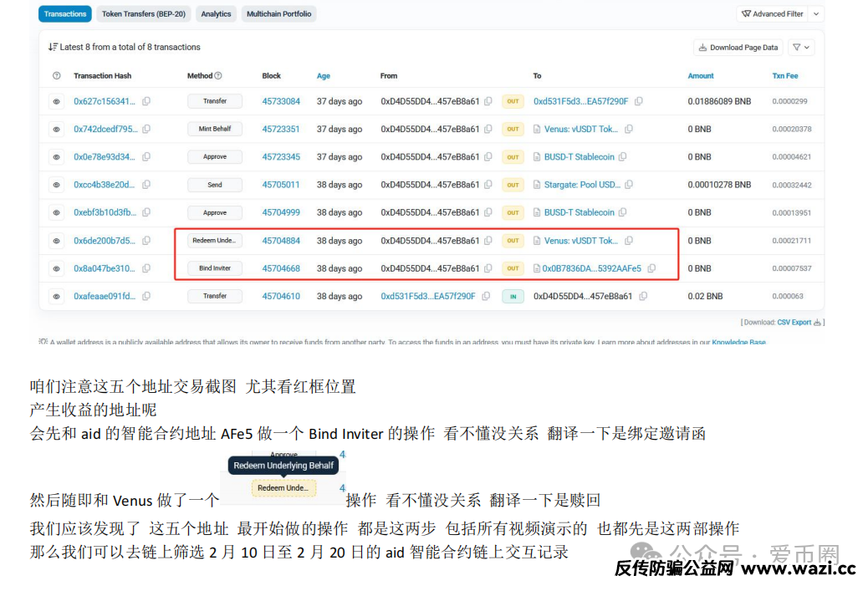
Task: Open the Transactions tab
Action: click(x=64, y=14)
